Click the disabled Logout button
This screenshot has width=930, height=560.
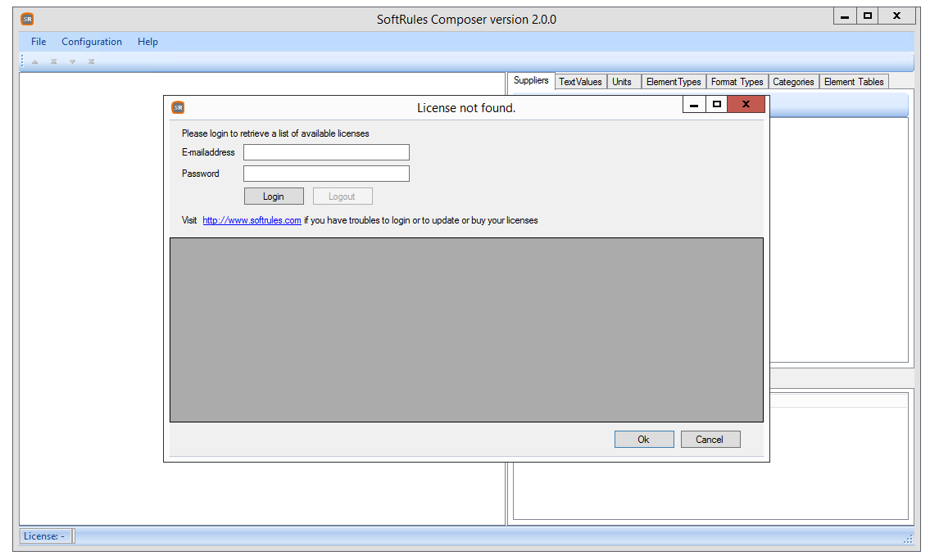click(x=343, y=196)
